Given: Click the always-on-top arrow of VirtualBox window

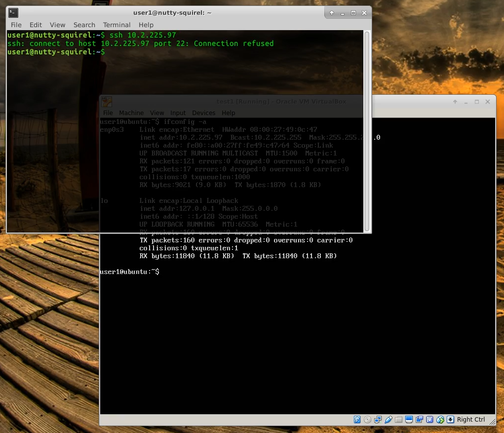Looking at the screenshot, I should (455, 102).
